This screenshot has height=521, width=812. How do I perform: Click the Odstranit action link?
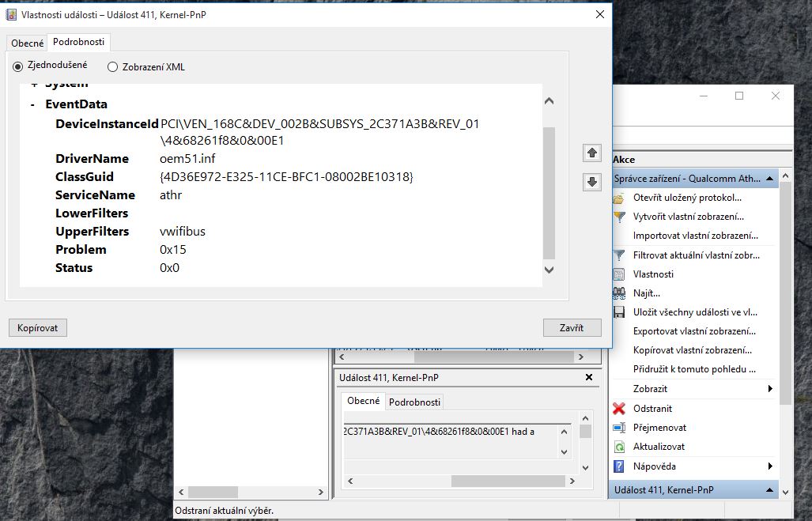[652, 409]
